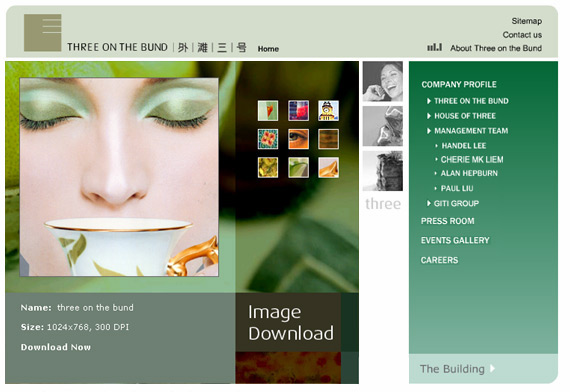Select the green leaf thumbnail
This screenshot has height=392, width=570.
click(298, 167)
